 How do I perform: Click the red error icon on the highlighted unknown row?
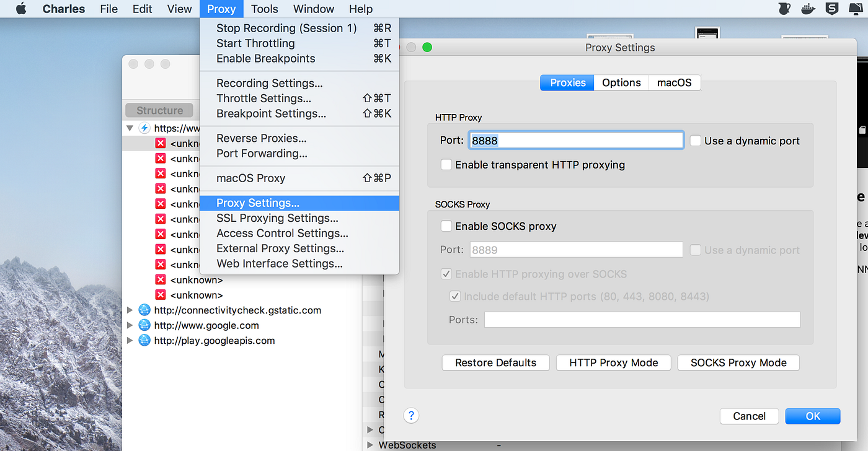point(161,143)
